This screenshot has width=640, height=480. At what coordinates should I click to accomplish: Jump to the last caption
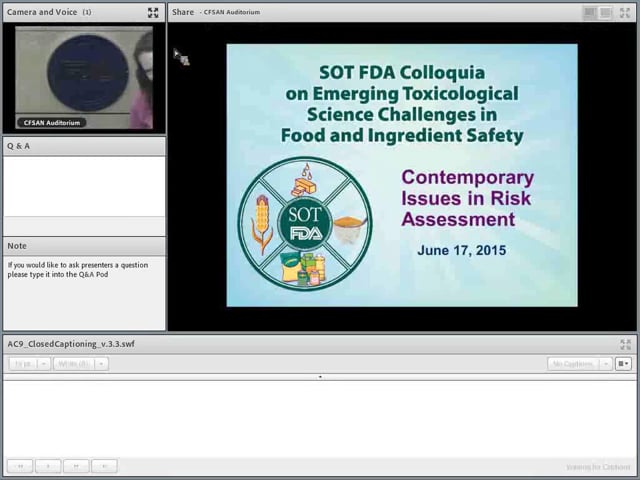click(x=104, y=466)
